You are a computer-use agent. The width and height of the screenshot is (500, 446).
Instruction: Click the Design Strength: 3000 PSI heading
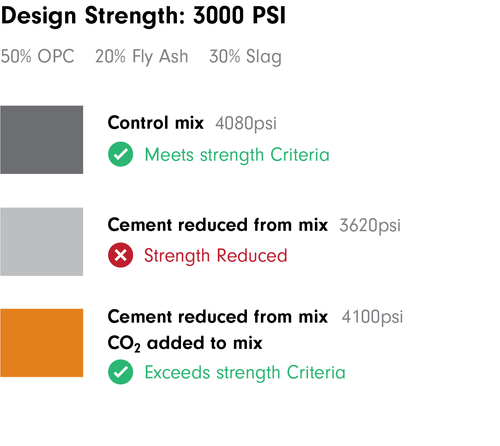(x=143, y=16)
